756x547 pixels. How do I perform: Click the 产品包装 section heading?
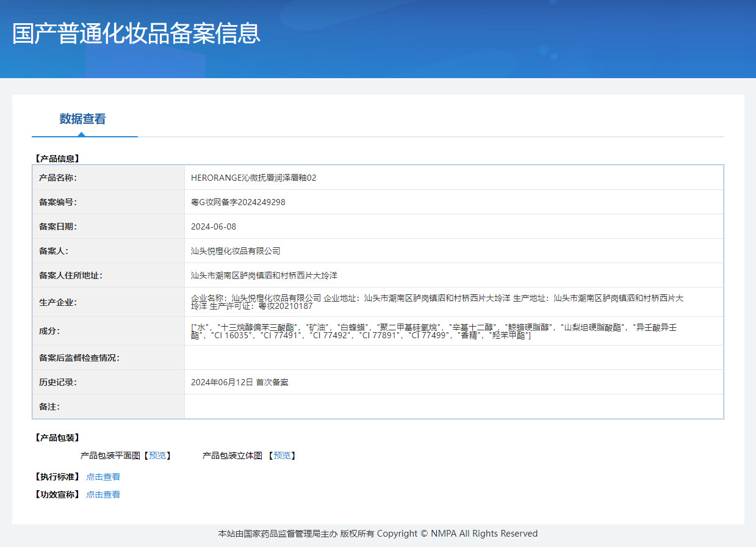click(x=57, y=438)
